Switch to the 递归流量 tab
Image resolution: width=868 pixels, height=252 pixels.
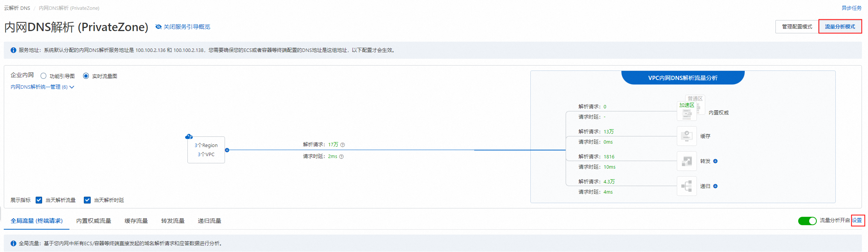209,221
